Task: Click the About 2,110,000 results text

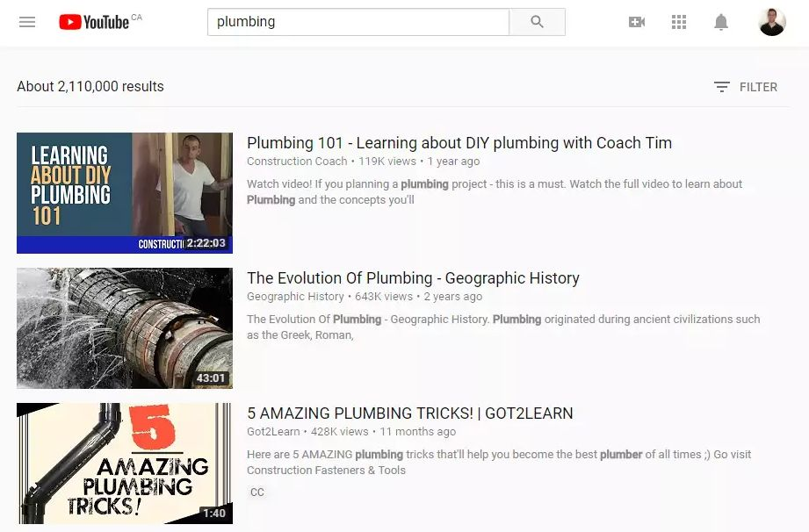Action: coord(90,87)
